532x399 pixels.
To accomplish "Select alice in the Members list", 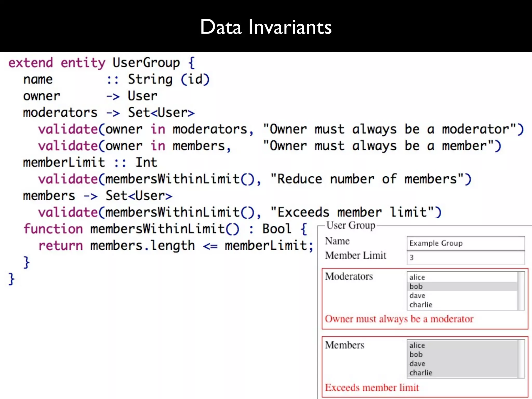I will tap(462, 345).
